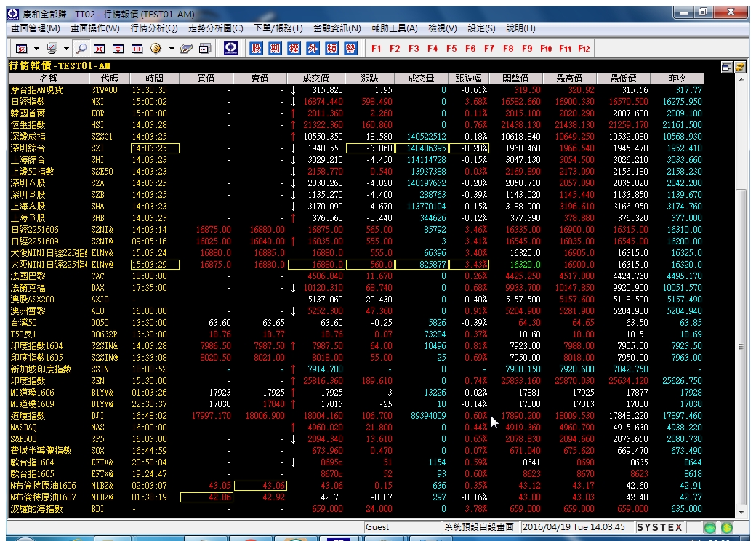The width and height of the screenshot is (756, 541).
Task: Open the 畫面操作(W) menu
Action: pyautogui.click(x=95, y=28)
